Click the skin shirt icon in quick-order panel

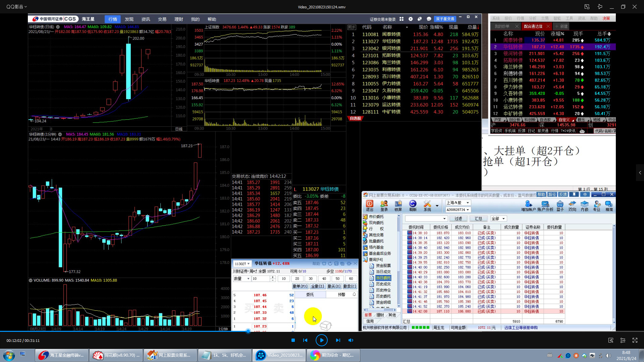point(324,264)
